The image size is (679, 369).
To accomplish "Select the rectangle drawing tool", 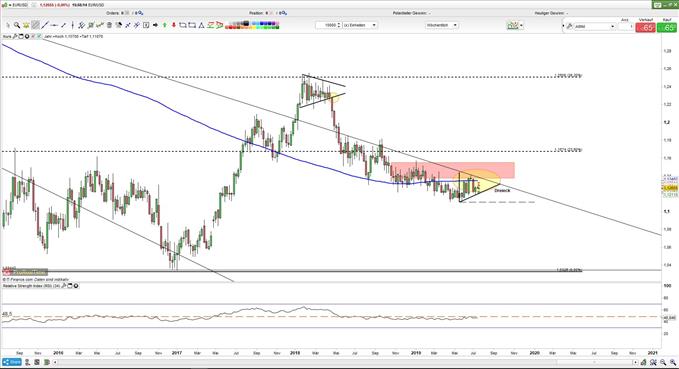I will pyautogui.click(x=182, y=25).
